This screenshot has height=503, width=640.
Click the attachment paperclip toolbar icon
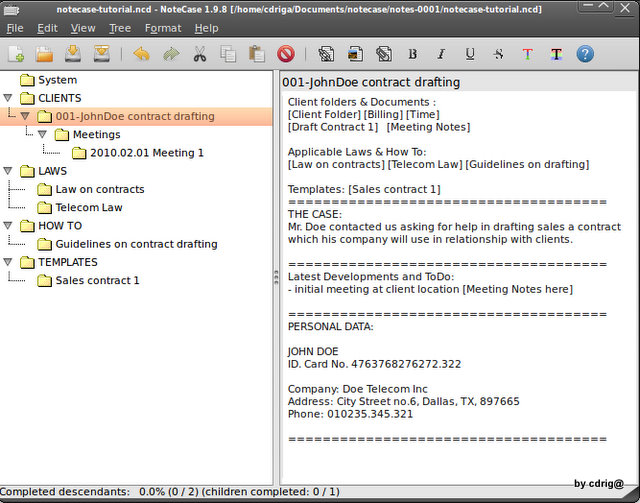point(384,54)
